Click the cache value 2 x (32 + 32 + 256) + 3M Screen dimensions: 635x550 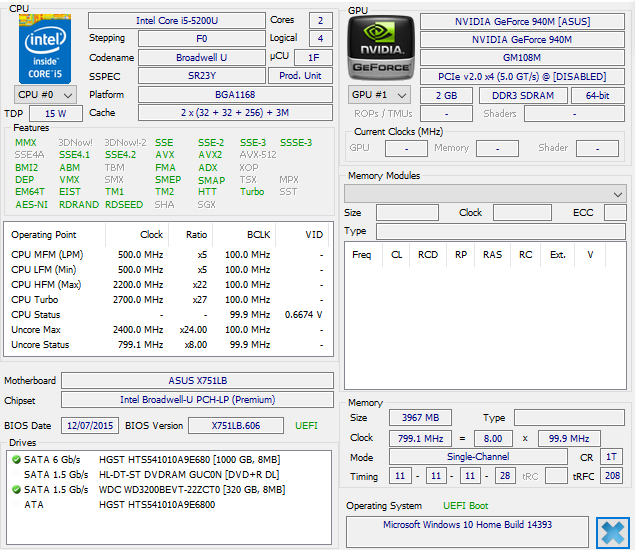click(235, 113)
